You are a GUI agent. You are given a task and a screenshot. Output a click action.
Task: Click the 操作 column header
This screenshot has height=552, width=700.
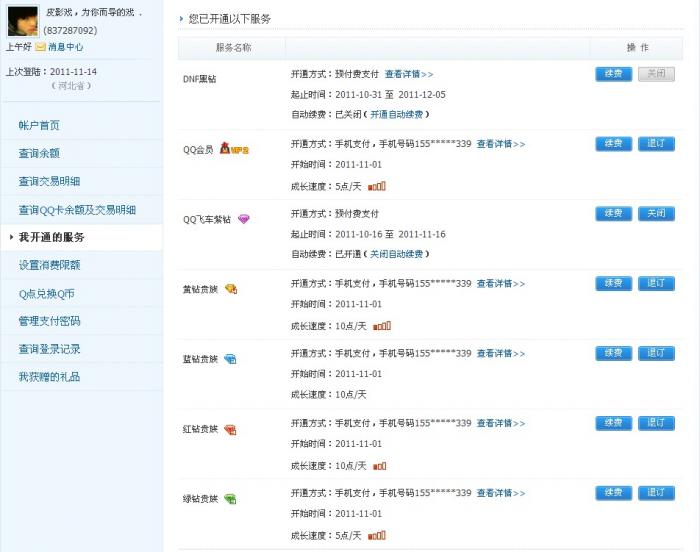pos(638,48)
